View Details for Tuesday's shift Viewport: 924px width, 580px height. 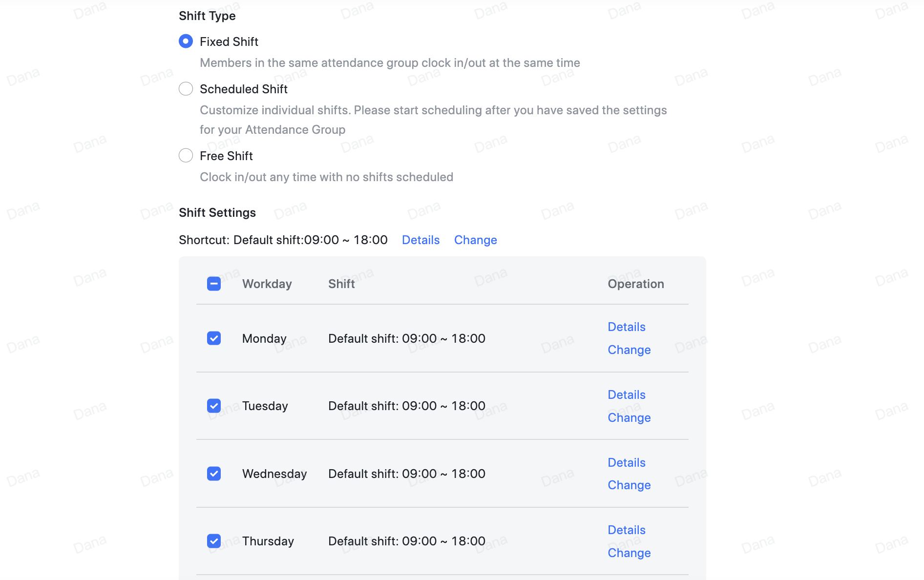(626, 394)
